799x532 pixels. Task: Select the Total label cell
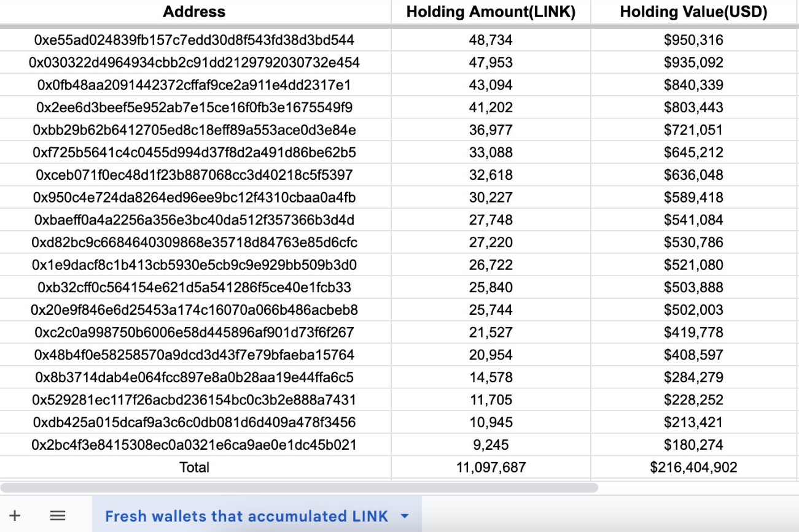(x=194, y=468)
